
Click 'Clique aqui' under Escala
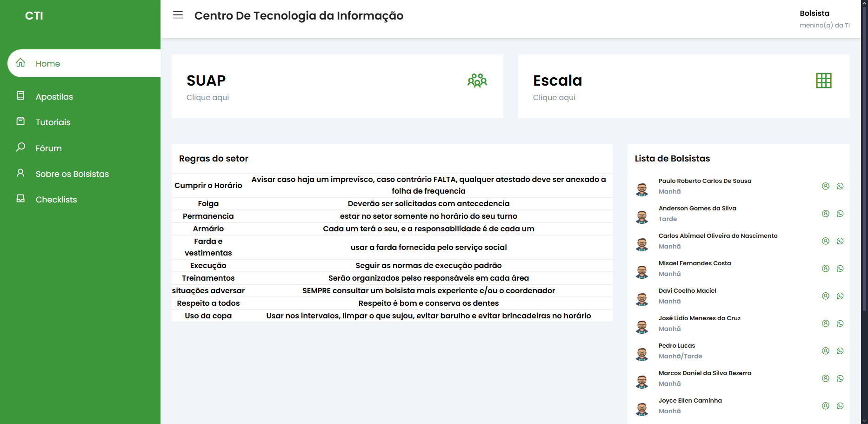[x=554, y=97]
